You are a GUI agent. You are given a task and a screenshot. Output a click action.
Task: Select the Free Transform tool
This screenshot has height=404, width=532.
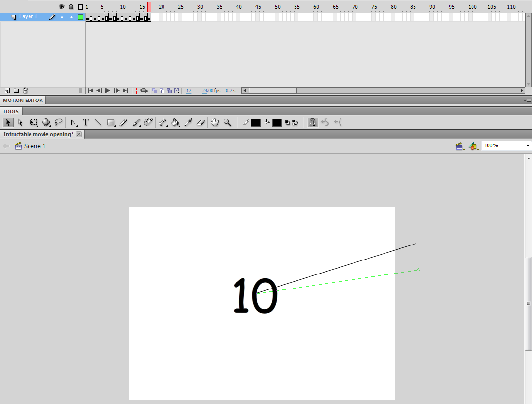click(33, 122)
